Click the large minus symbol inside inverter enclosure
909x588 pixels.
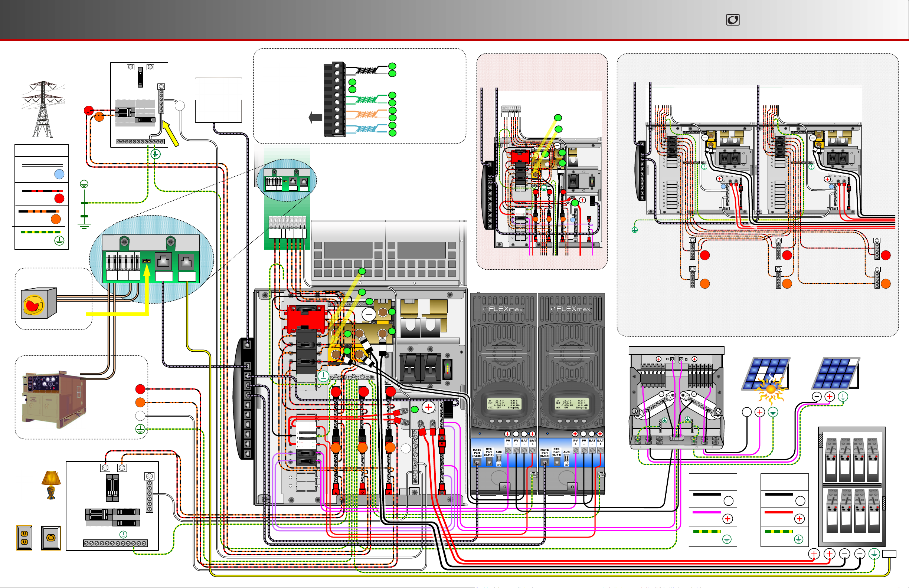tap(369, 314)
